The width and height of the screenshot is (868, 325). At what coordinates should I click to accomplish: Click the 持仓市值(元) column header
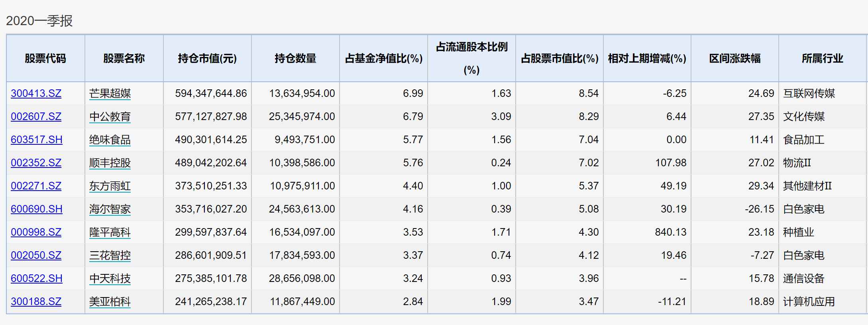tap(207, 59)
